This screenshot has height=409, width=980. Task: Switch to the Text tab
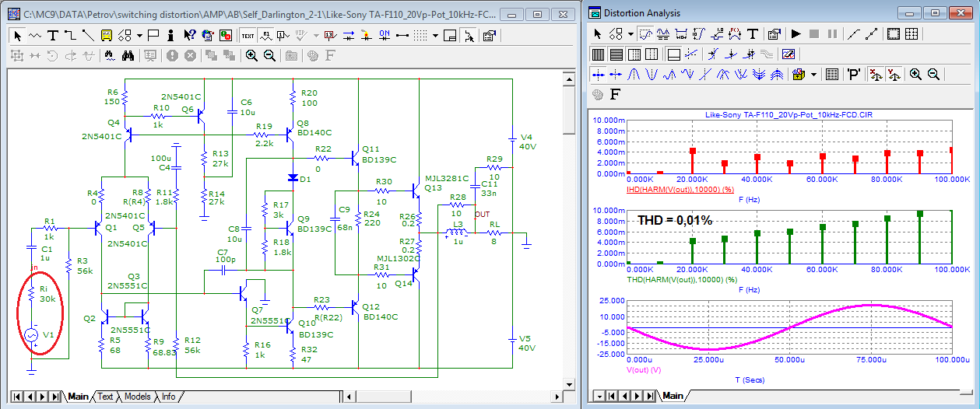pos(105,397)
